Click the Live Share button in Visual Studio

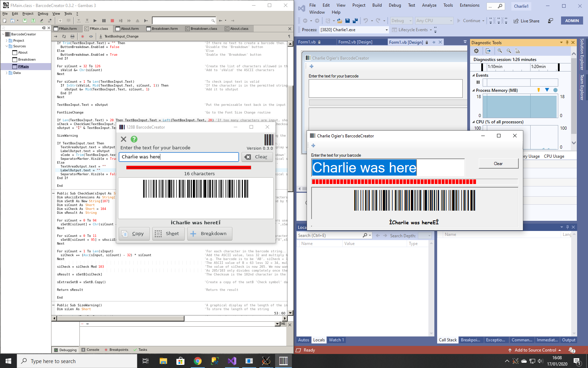point(526,21)
